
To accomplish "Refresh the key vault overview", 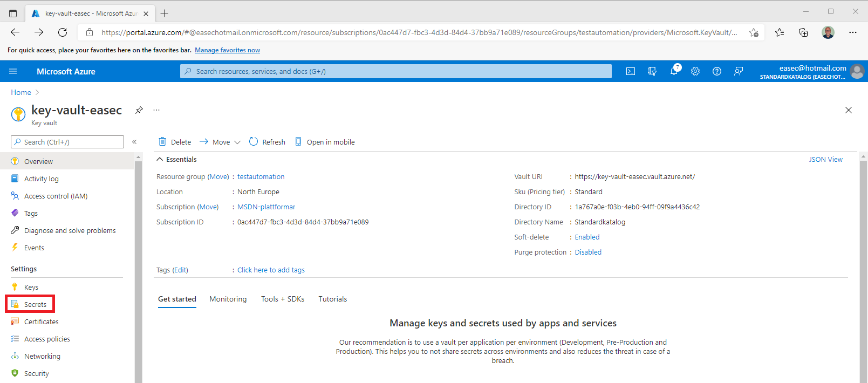I will [x=267, y=142].
